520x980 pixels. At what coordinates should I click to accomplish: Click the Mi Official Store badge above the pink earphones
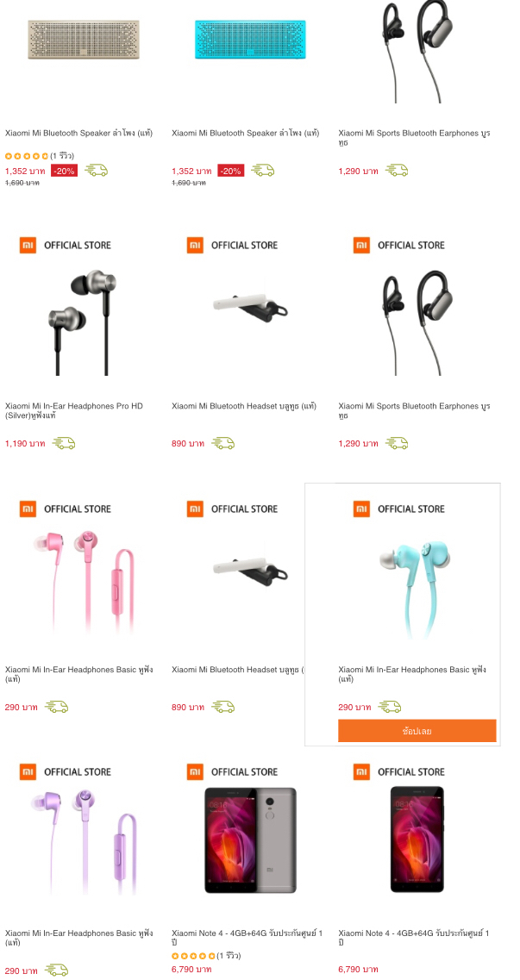coord(66,509)
